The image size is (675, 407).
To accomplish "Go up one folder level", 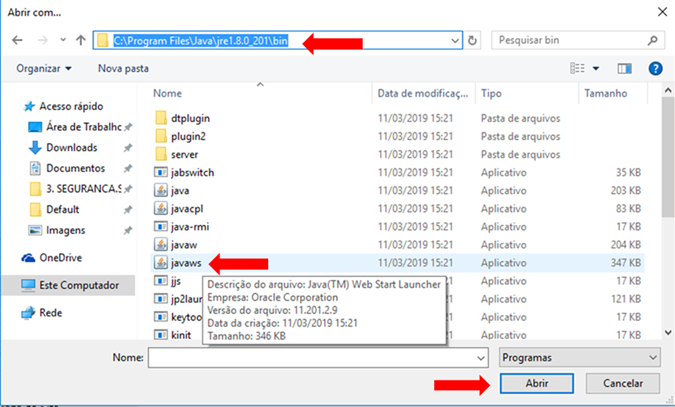I will 81,40.
